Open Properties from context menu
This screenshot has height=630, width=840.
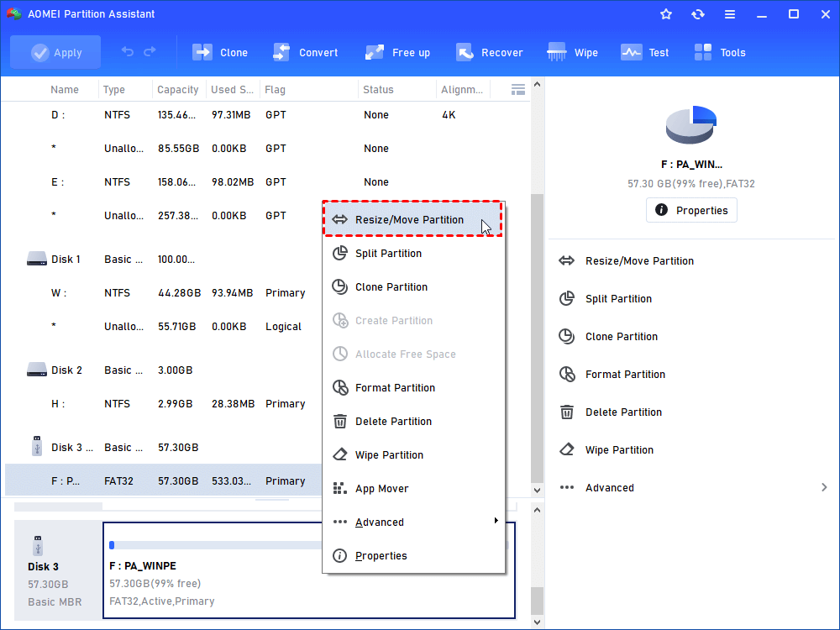(413, 555)
